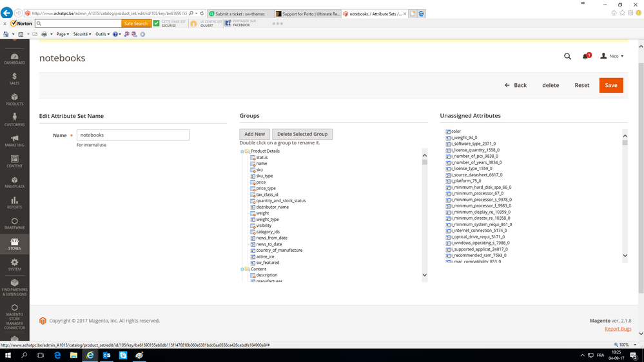Click Add New group button
The image size is (644, 362).
point(255,134)
